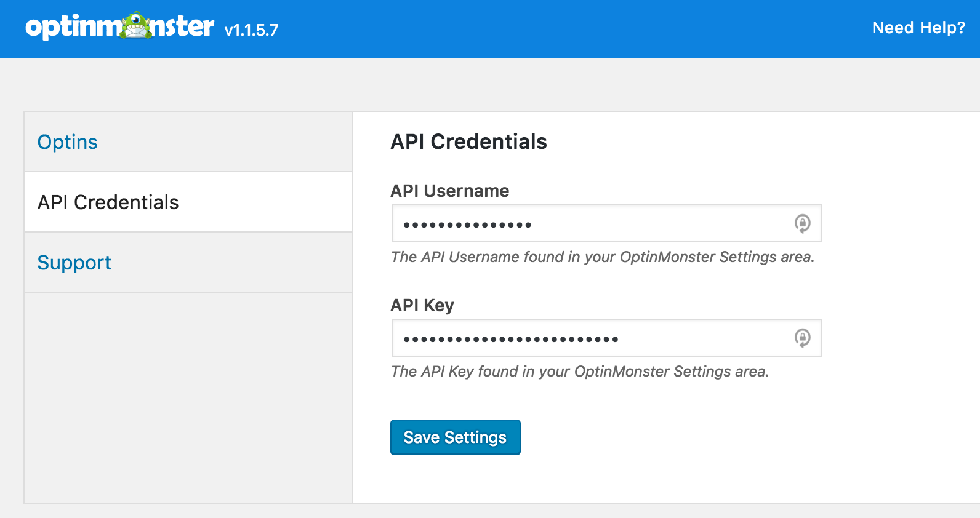This screenshot has height=518, width=980.
Task: Focus the API Key input field
Action: click(x=606, y=338)
